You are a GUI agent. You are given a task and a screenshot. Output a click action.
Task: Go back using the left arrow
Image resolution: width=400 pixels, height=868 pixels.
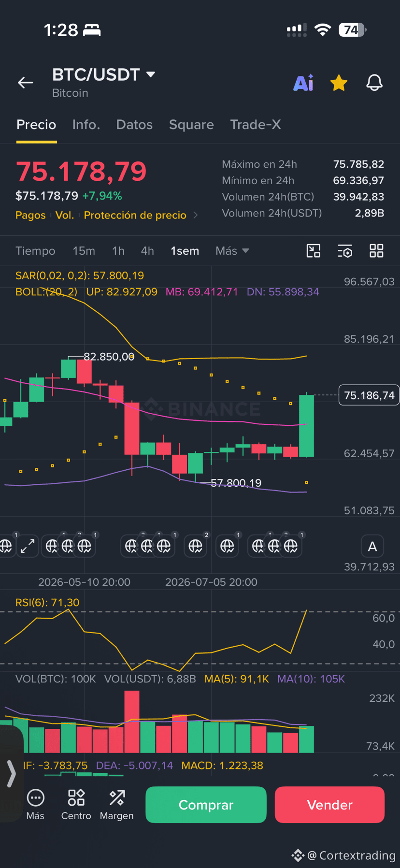(x=26, y=83)
